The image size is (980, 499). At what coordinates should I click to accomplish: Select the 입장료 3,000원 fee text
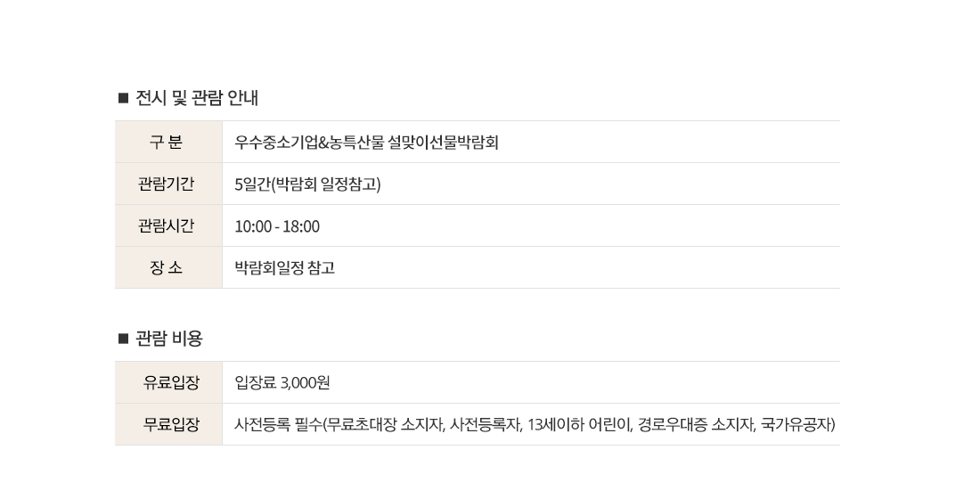coord(282,383)
